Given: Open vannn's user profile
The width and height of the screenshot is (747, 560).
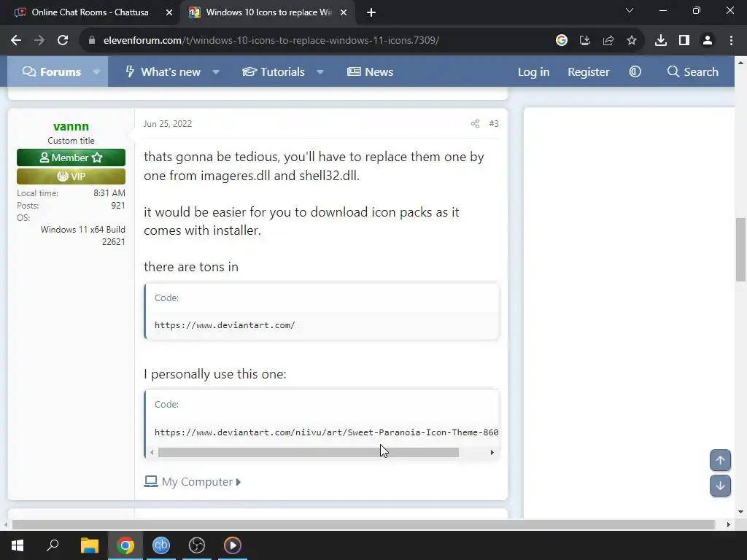Looking at the screenshot, I should pyautogui.click(x=71, y=126).
